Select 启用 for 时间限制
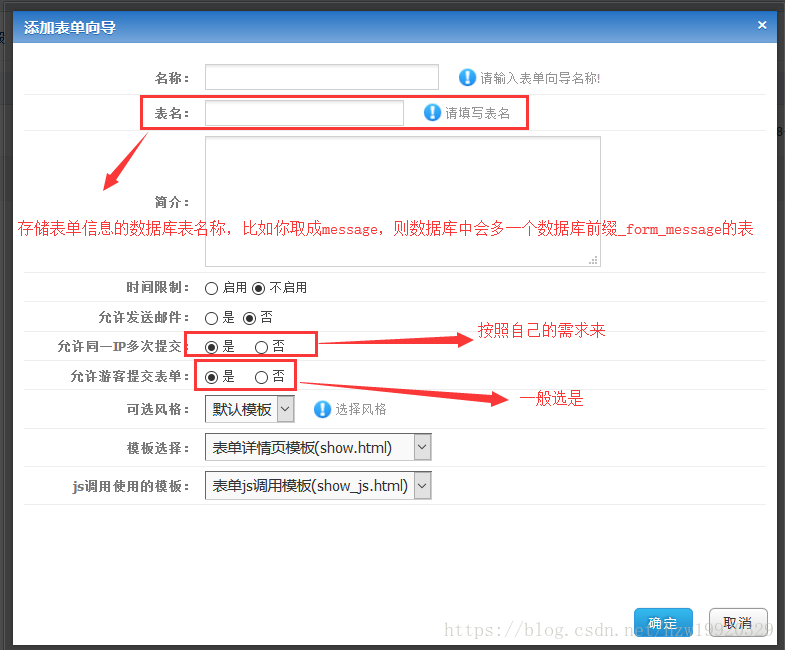 click(x=211, y=288)
